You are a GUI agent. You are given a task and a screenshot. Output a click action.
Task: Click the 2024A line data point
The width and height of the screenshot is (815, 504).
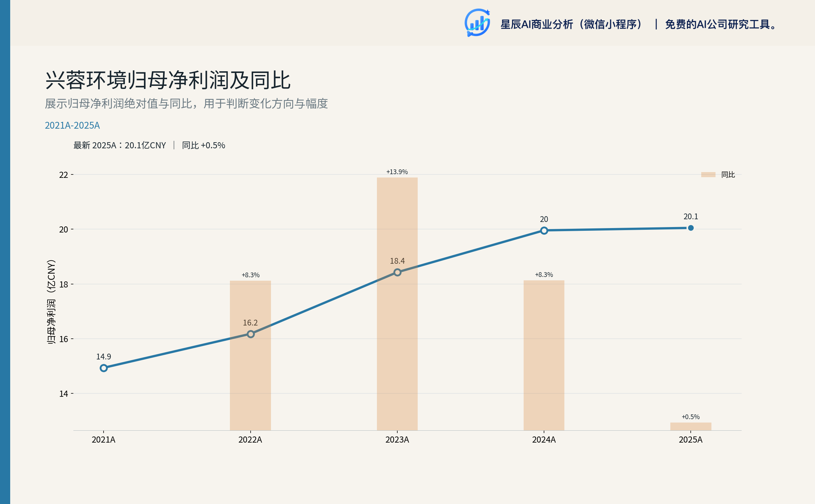(544, 230)
